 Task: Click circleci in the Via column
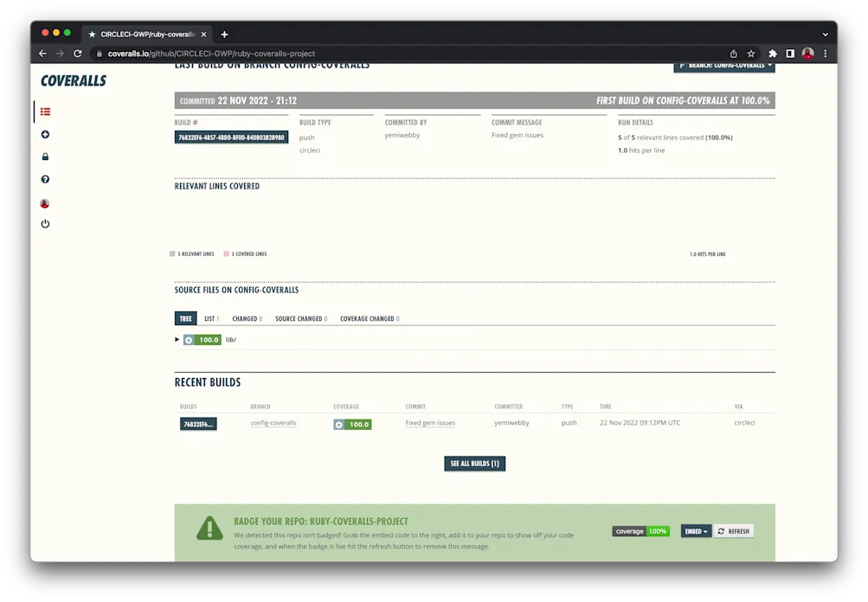click(x=744, y=423)
